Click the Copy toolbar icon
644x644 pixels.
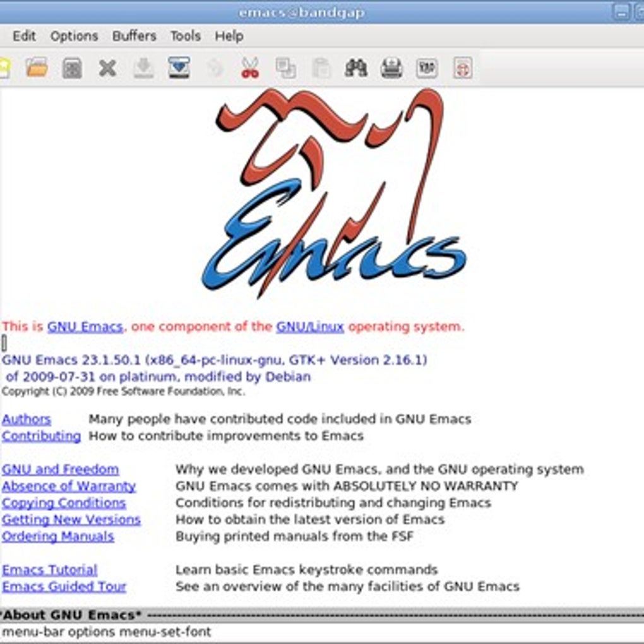coord(285,68)
